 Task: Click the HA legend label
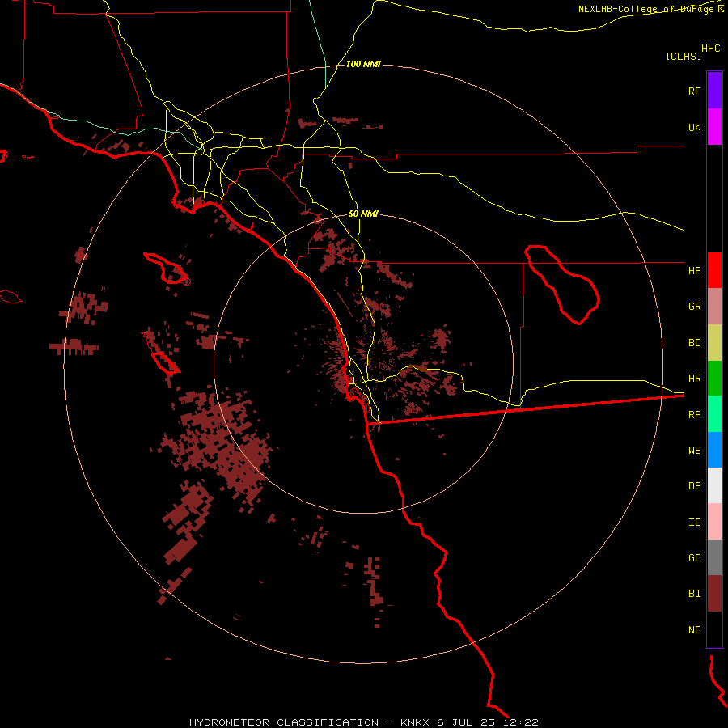tap(694, 270)
